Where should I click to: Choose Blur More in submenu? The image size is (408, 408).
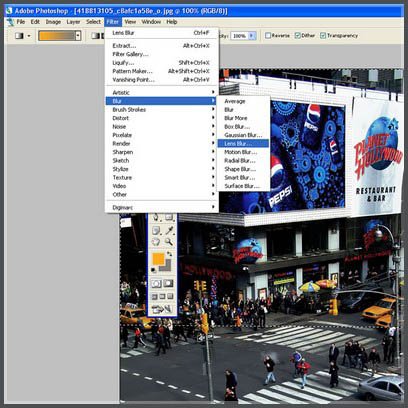click(x=243, y=118)
